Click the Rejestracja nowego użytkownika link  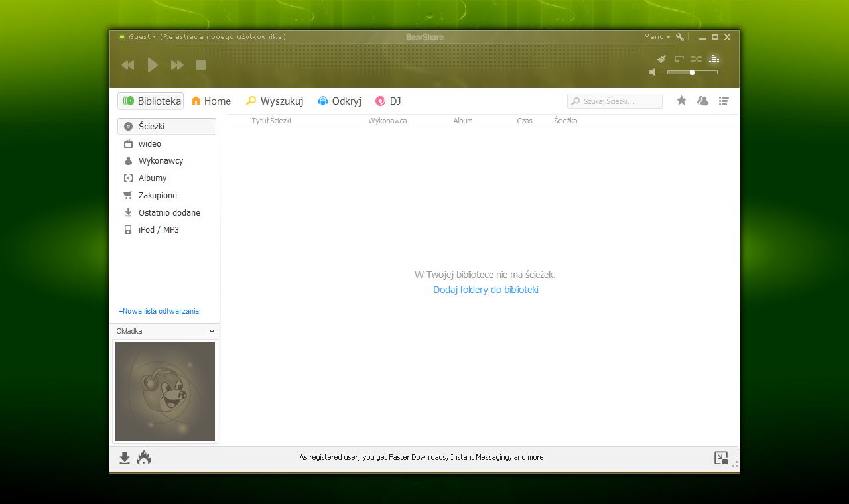tap(223, 37)
